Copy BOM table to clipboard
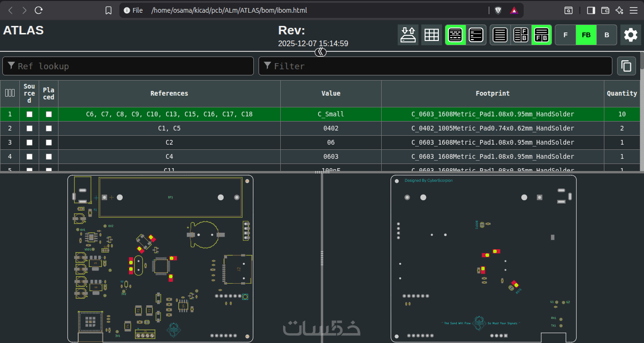The image size is (644, 343). coord(627,66)
